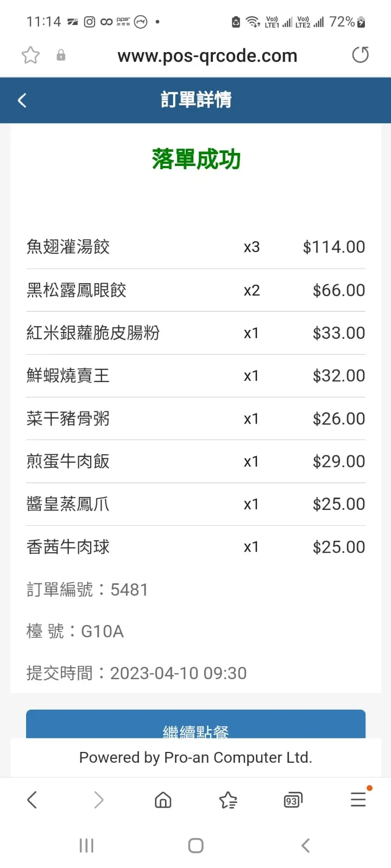Tap the Powered by Pro-an Computer Ltd. footer
The height and width of the screenshot is (868, 391).
tap(195, 757)
